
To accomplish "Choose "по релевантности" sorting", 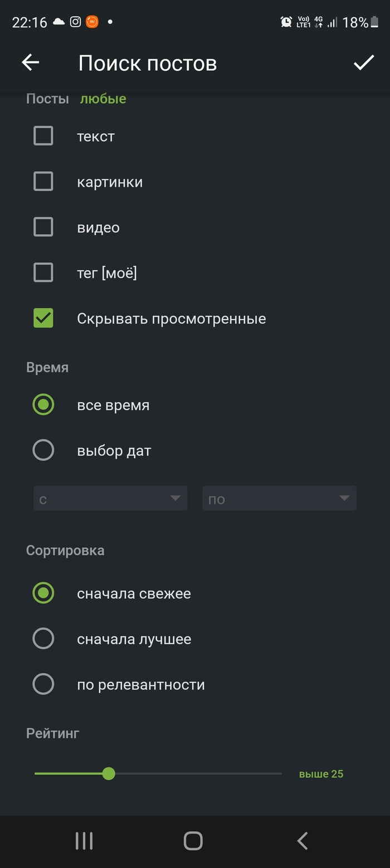I will pos(43,684).
